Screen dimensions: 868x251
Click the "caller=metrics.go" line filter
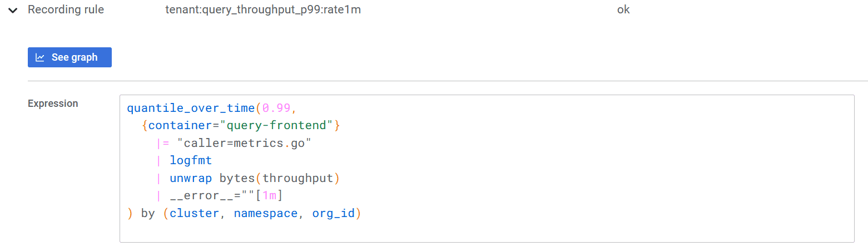pos(244,144)
